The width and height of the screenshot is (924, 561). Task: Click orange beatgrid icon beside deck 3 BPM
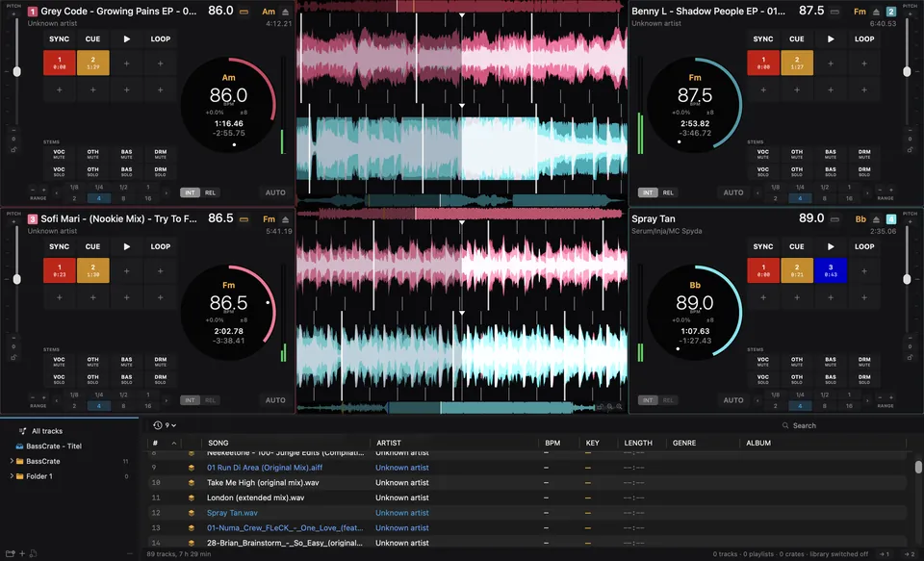tap(244, 219)
